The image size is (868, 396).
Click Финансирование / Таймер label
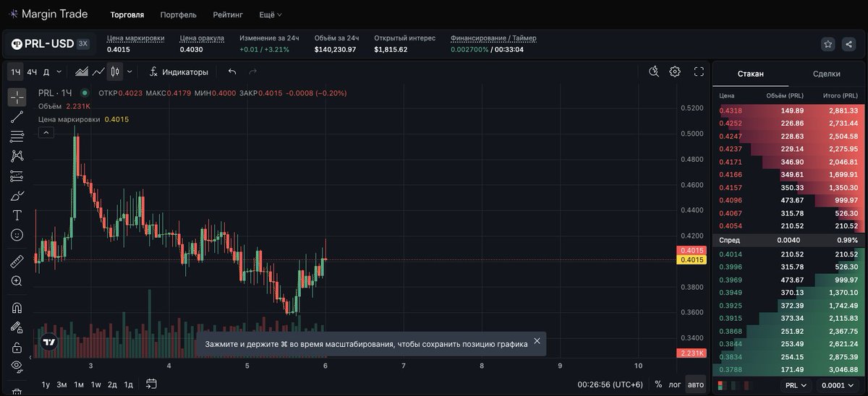click(493, 38)
